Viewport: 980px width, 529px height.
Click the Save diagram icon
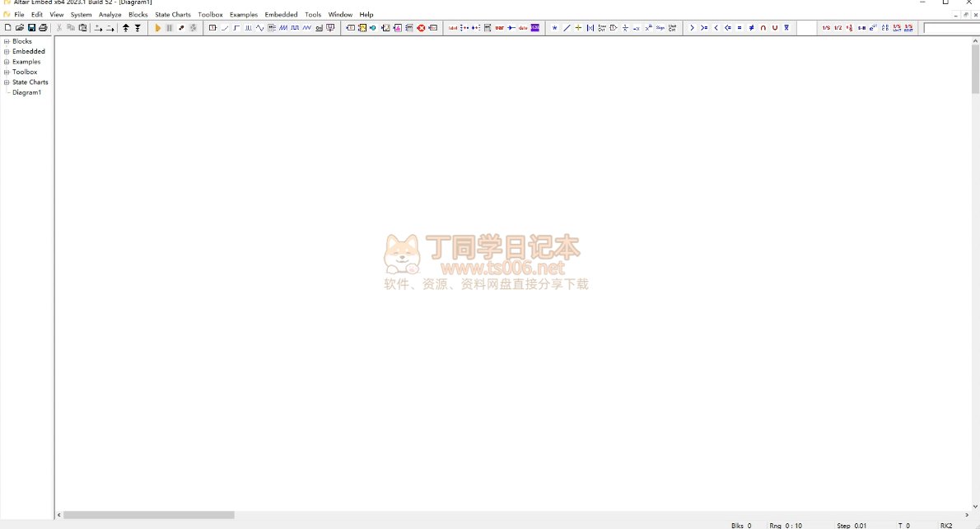pos(31,28)
